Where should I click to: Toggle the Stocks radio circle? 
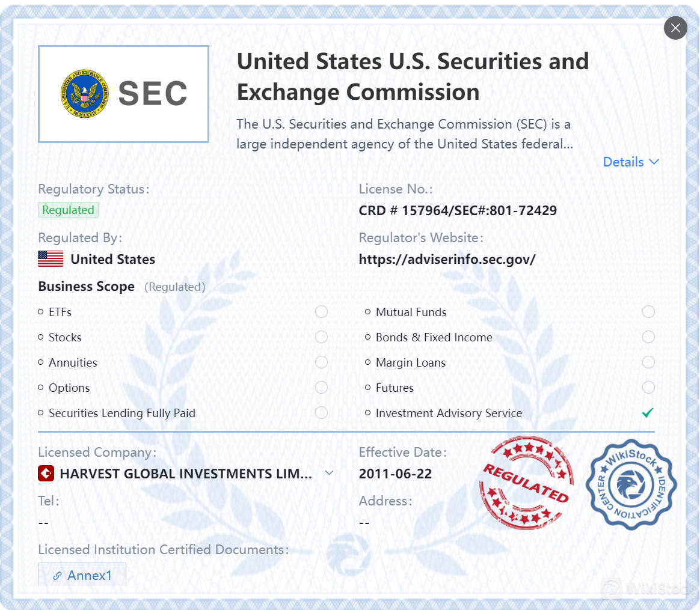click(x=321, y=337)
